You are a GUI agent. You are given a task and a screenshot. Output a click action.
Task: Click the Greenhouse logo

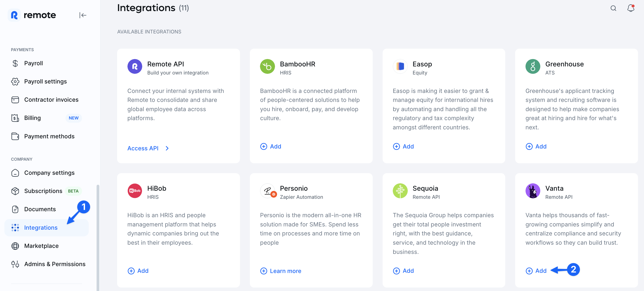533,66
